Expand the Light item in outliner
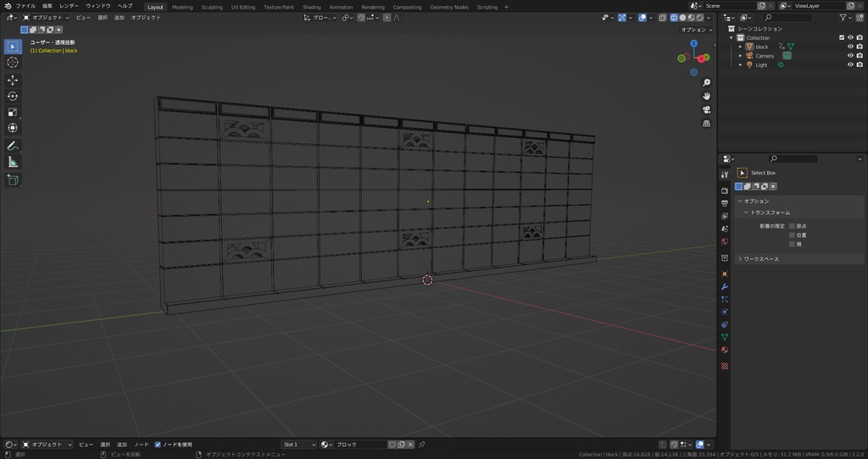 (741, 64)
